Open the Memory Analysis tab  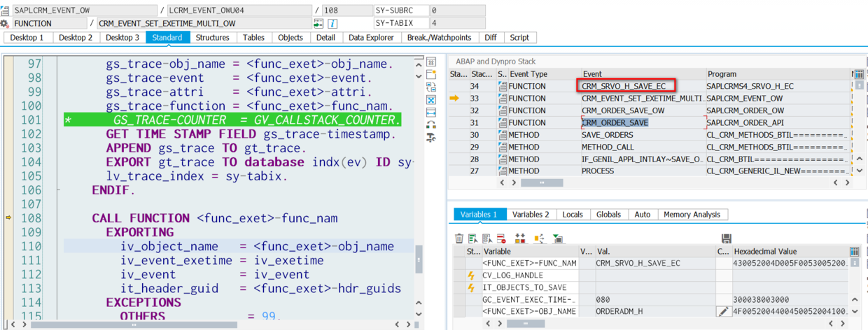(x=692, y=215)
